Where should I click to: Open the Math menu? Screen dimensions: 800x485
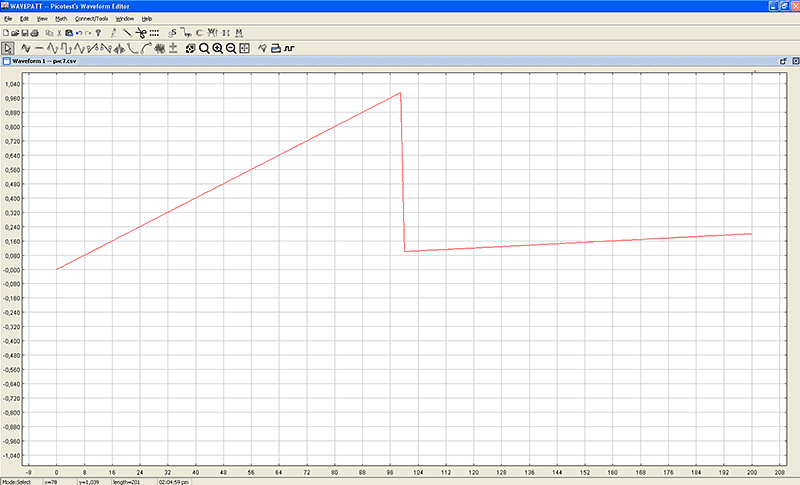click(x=62, y=19)
